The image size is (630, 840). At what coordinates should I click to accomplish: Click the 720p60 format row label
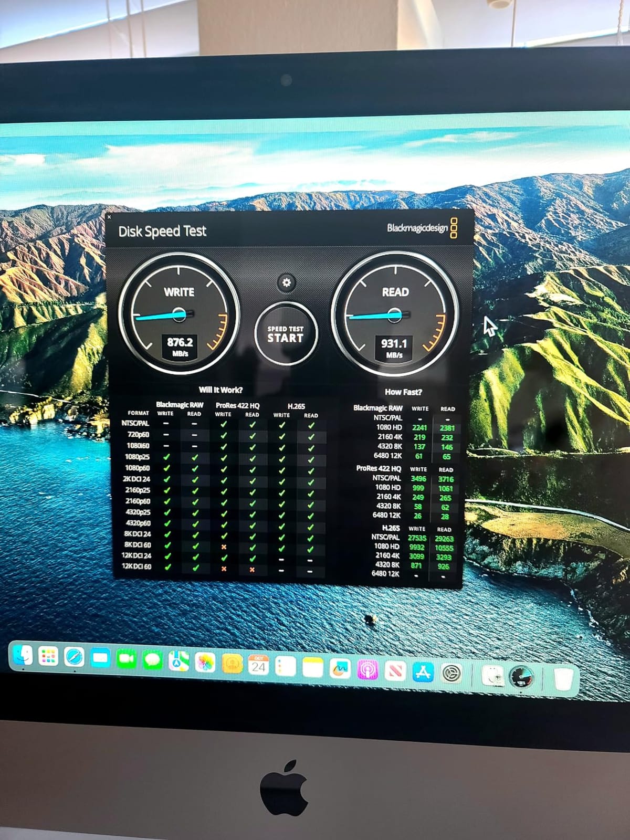point(138,435)
